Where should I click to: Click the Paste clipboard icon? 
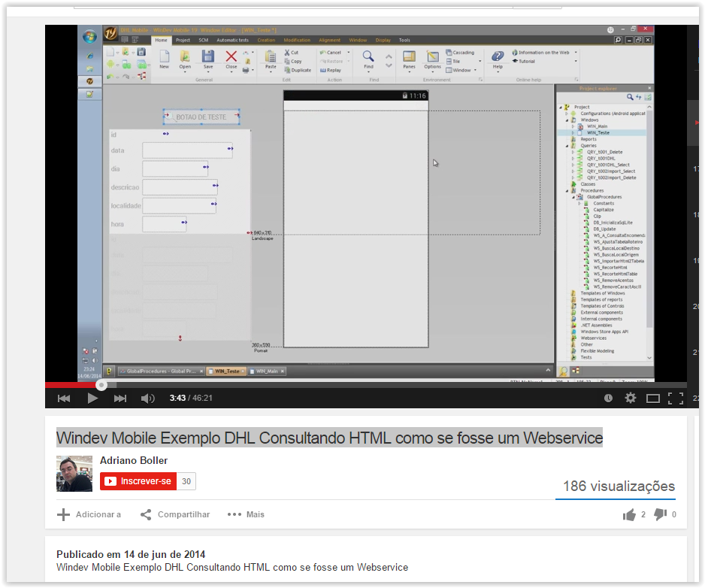coord(271,59)
